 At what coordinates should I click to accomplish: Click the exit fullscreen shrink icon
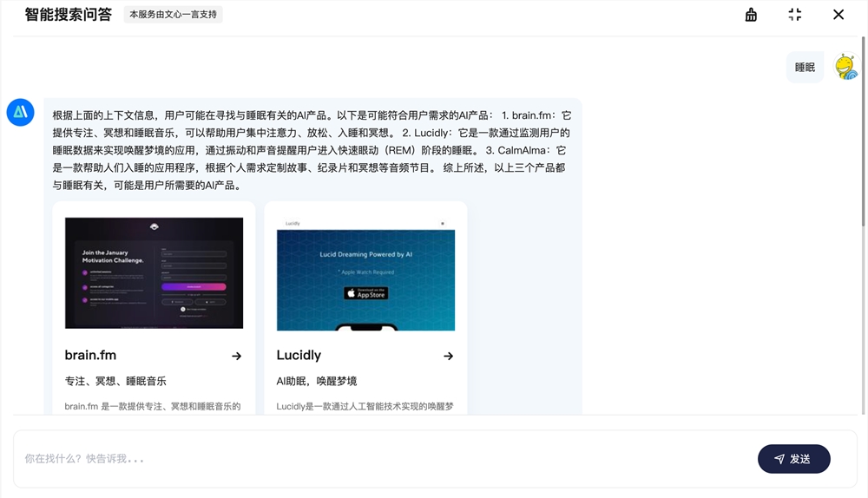pos(795,15)
